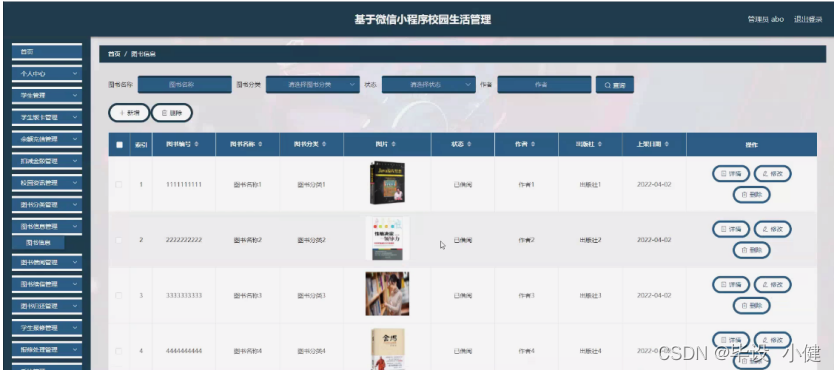The image size is (836, 372).
Task: Toggle the select-all checkbox in table header
Action: coord(119,144)
